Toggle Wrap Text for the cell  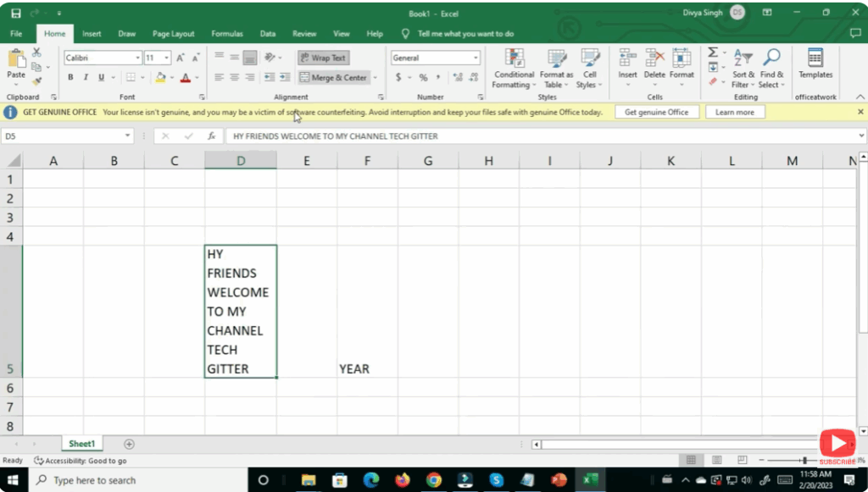(x=323, y=58)
